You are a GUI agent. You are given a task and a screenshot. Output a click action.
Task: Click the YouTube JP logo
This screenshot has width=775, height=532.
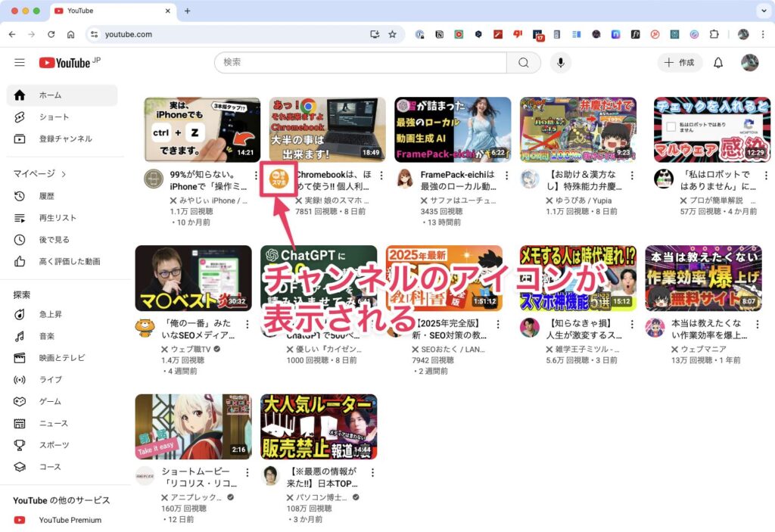[70, 62]
